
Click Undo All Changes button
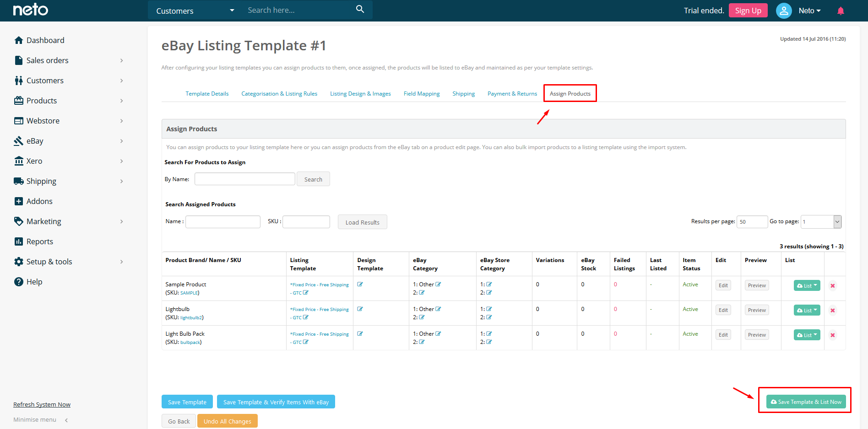point(228,421)
